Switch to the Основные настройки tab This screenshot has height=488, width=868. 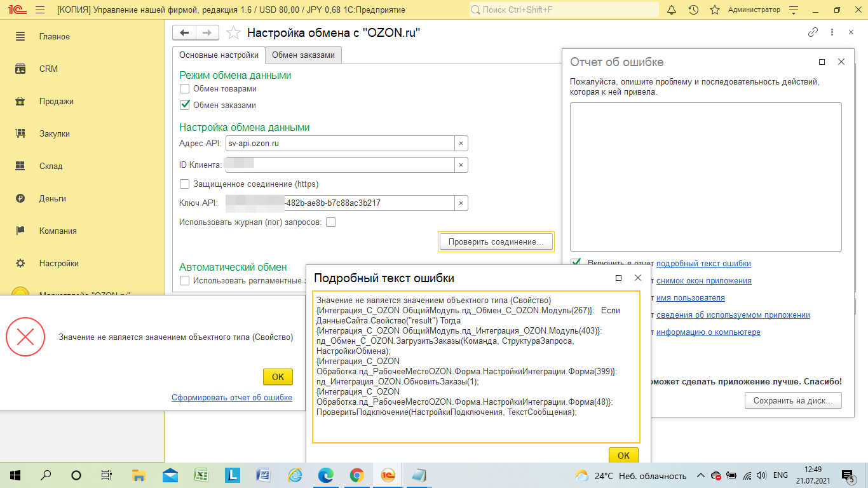point(219,55)
